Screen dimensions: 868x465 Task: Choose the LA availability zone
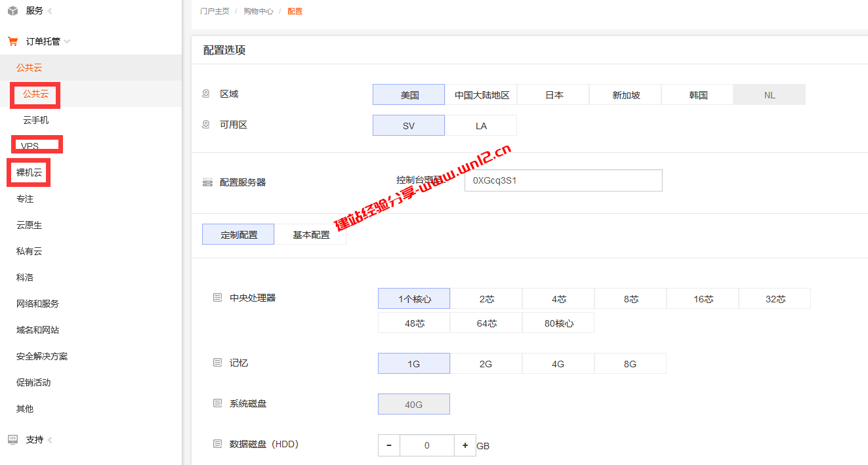(x=481, y=126)
